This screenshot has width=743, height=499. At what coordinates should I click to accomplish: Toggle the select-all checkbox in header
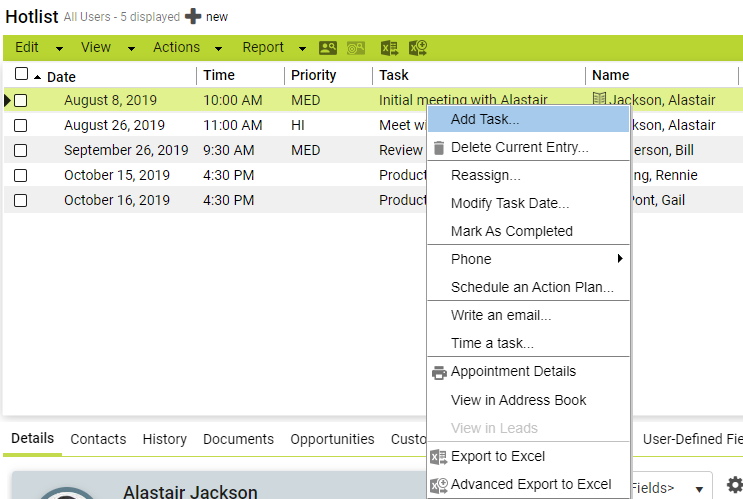point(21,74)
